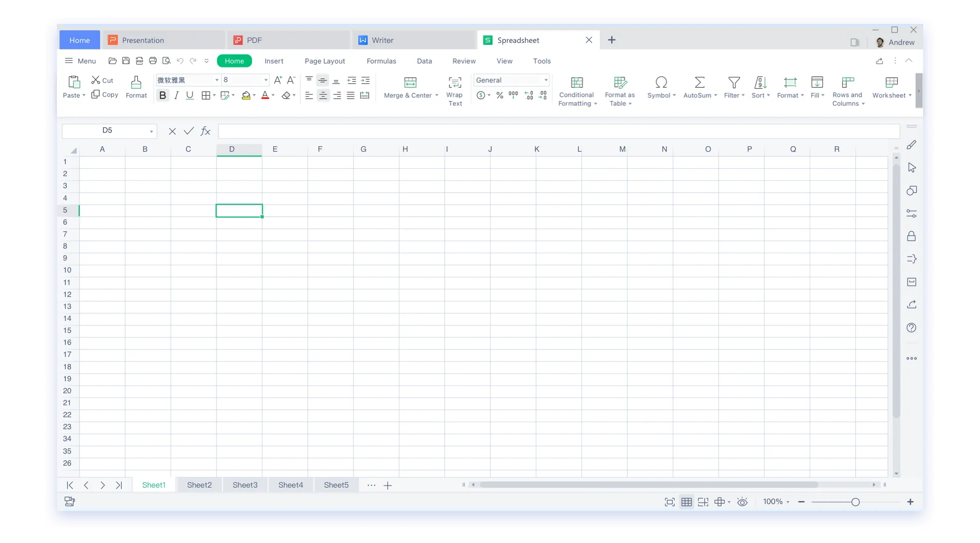Expand the cell name box dropdown
The height and width of the screenshot is (543, 980).
coord(151,131)
